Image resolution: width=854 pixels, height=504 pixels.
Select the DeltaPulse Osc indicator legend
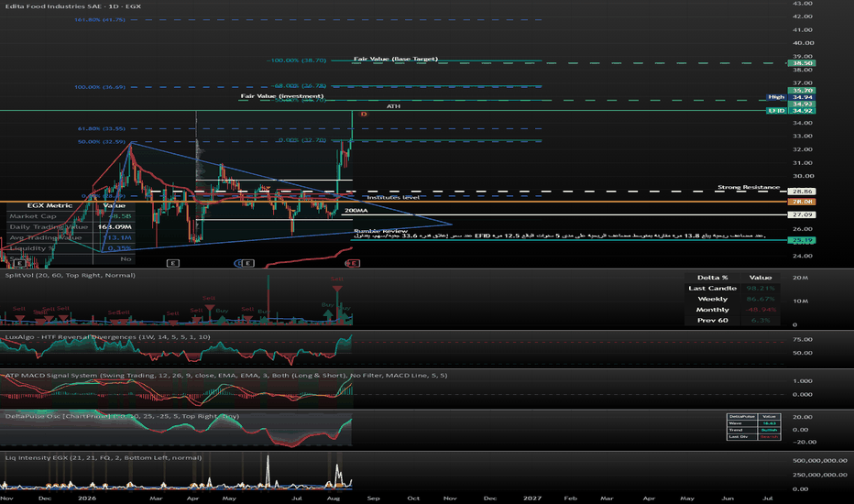(x=122, y=416)
